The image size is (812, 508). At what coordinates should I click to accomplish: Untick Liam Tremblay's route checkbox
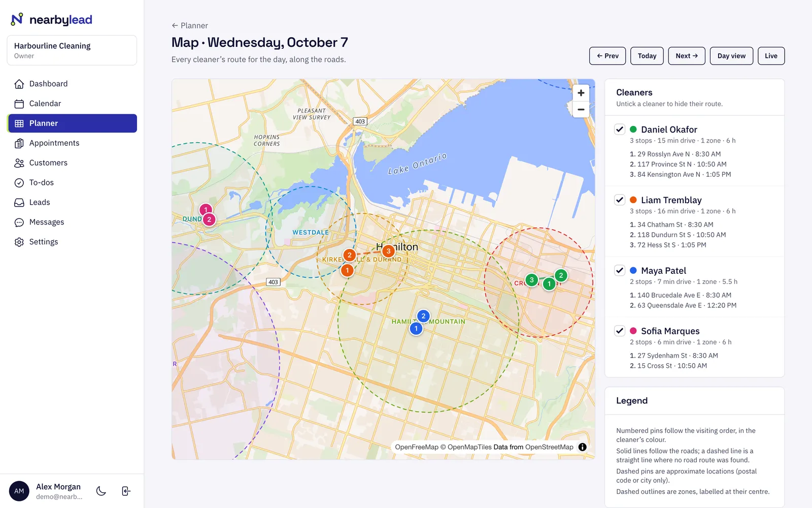620,200
